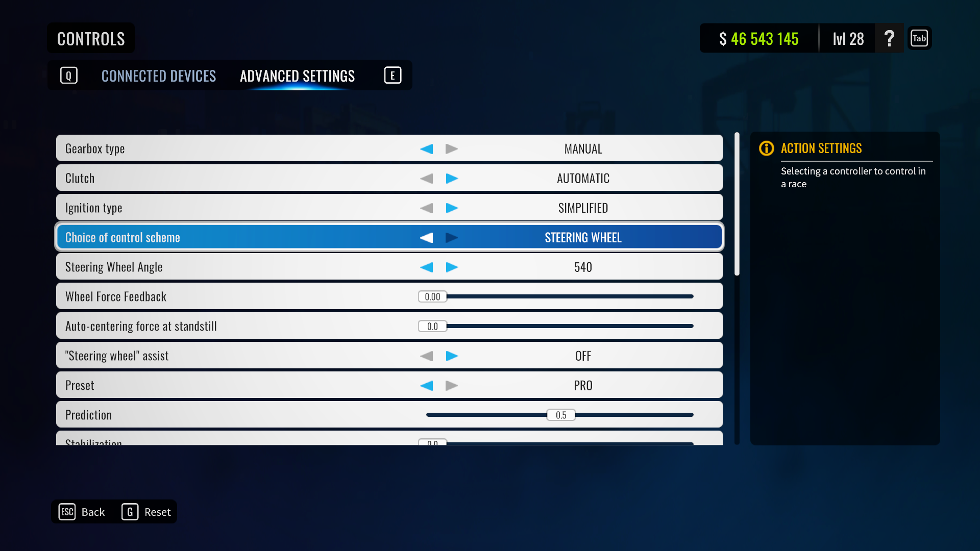This screenshot has height=551, width=980.
Task: Click the left arrow on Choice of control scheme
Action: (x=427, y=237)
